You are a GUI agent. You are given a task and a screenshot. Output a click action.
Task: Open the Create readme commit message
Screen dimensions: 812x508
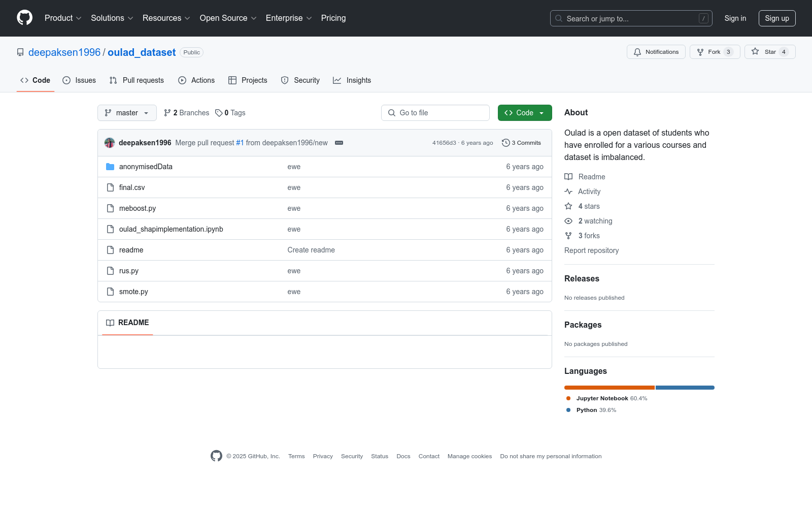point(311,250)
